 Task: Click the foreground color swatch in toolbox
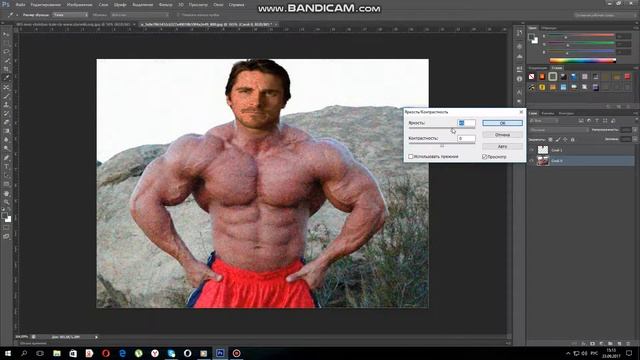[x=4, y=216]
